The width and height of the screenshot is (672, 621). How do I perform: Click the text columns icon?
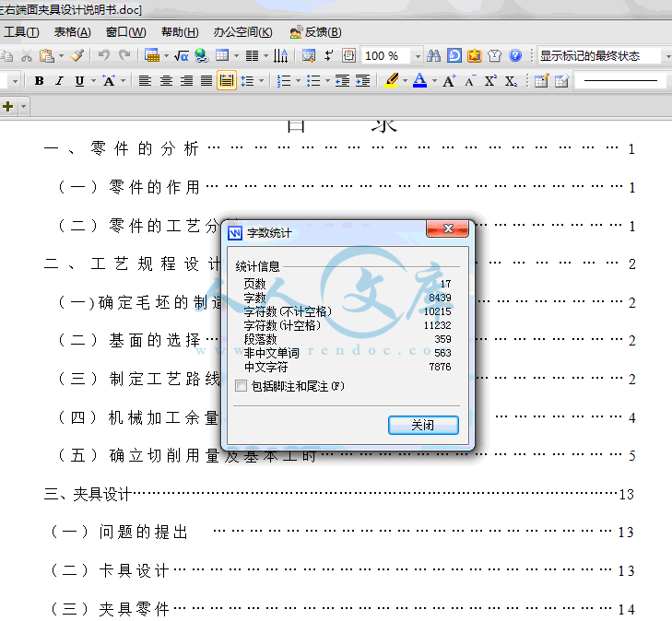pyautogui.click(x=252, y=55)
